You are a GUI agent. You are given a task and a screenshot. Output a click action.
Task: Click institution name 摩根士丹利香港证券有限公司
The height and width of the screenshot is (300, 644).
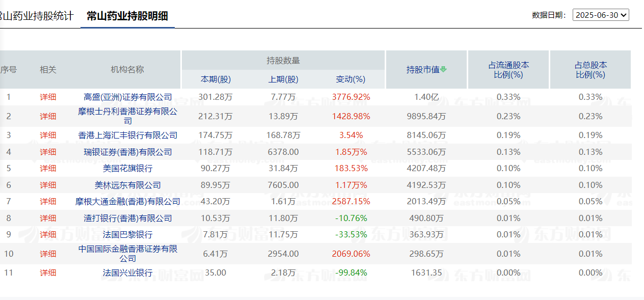coord(128,116)
